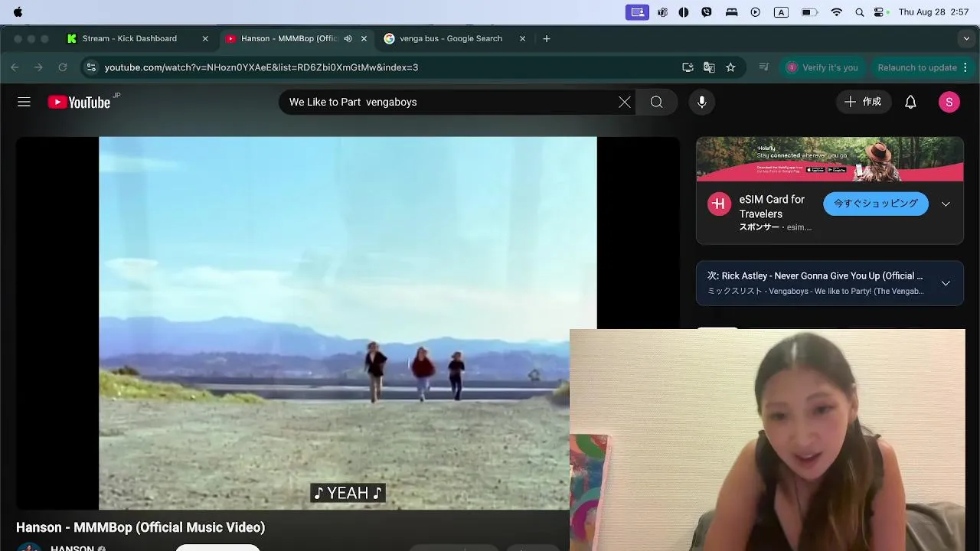
Task: Open the browser media controls icon
Action: (763, 67)
